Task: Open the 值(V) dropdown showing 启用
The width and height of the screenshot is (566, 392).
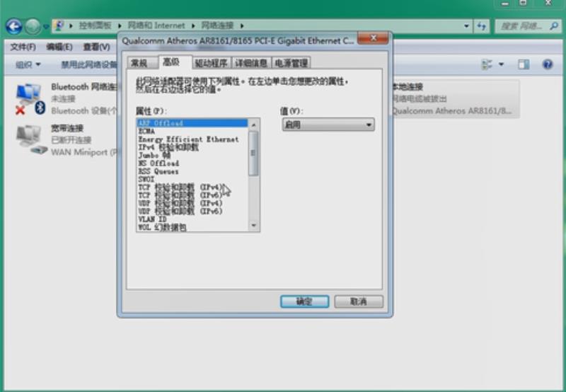Action: 328,125
